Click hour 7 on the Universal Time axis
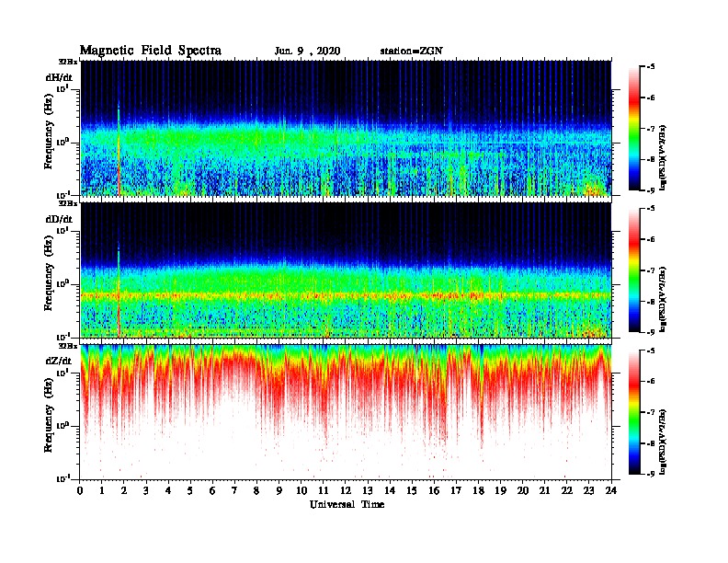This screenshot has height=563, width=728. [x=235, y=490]
